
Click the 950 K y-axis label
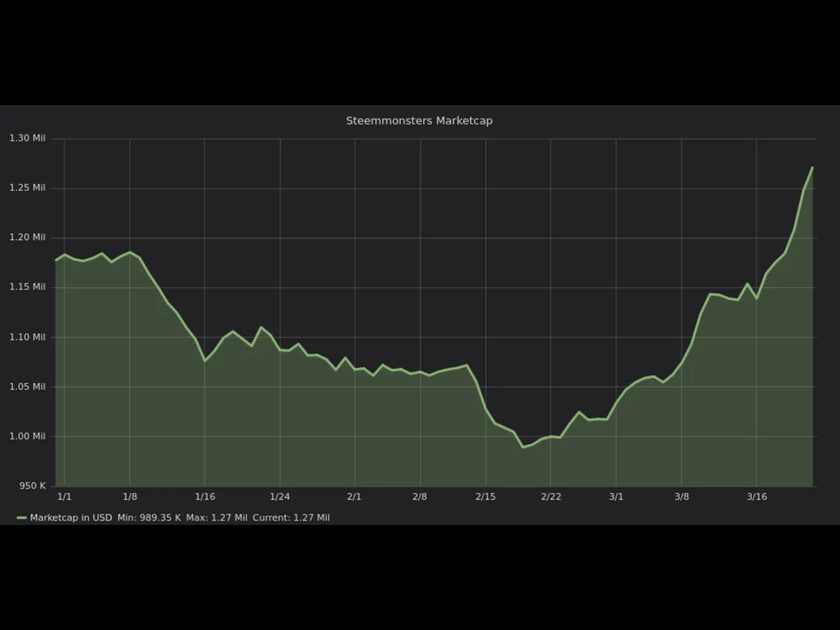(x=32, y=486)
